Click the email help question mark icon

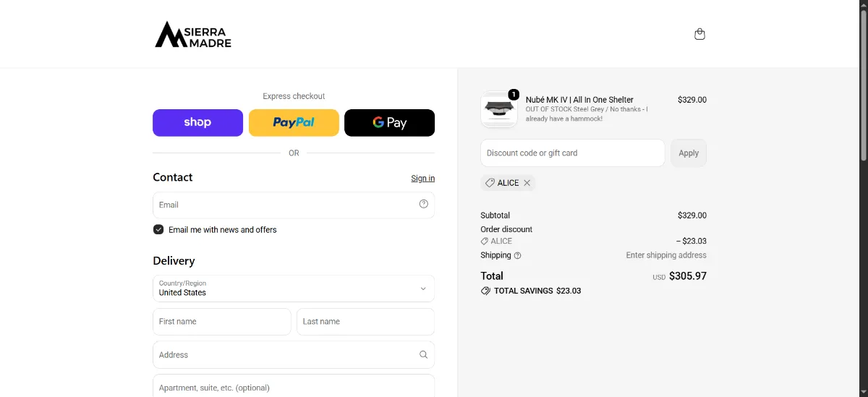(x=424, y=204)
